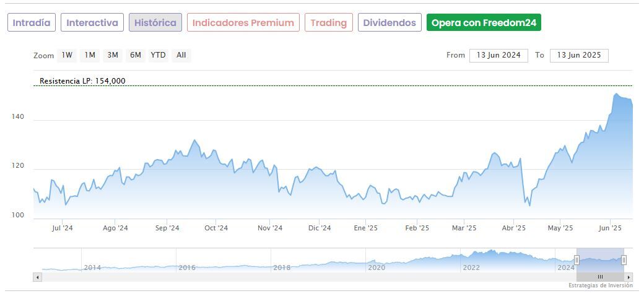Open the Interactiva chart tab
The width and height of the screenshot is (644, 296).
(x=92, y=23)
